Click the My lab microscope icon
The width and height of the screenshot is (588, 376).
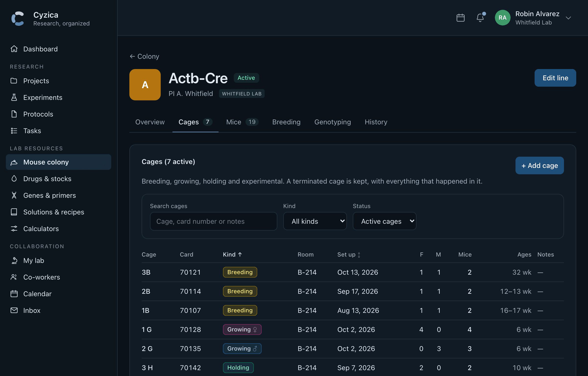click(14, 260)
